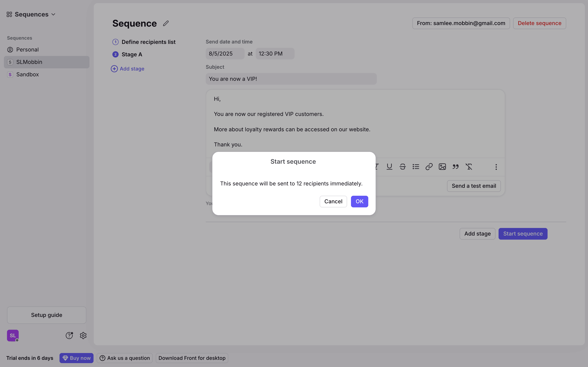Click the pencil icon to rename sequence

click(166, 23)
